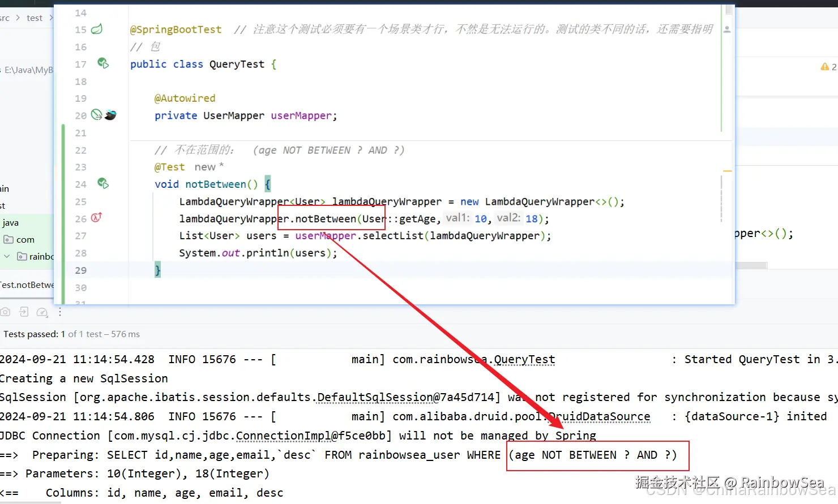This screenshot has height=504, width=838.
Task: Click the 'Tests passed: 1 of 1 test' status
Action: (71, 334)
